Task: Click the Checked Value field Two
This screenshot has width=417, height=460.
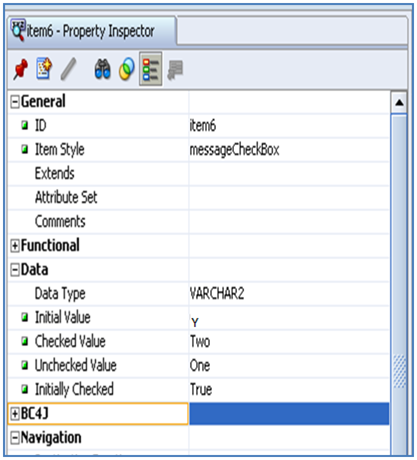Action: (289, 341)
